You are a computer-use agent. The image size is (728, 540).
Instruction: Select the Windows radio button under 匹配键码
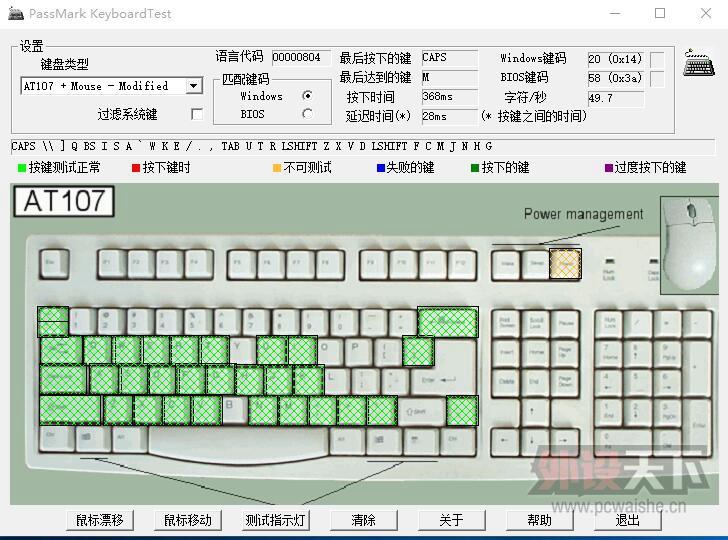[307, 96]
